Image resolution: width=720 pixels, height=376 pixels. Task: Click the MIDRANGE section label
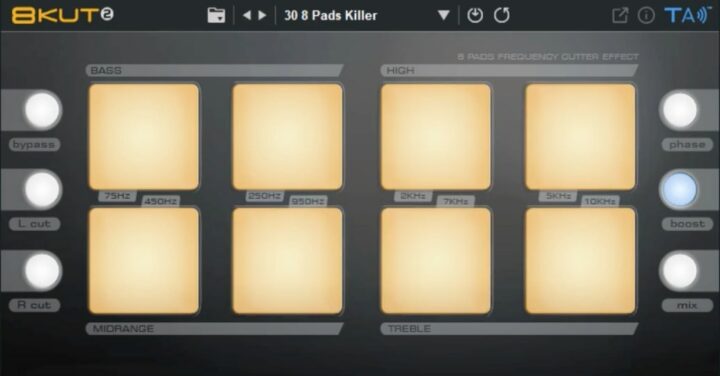click(x=123, y=329)
